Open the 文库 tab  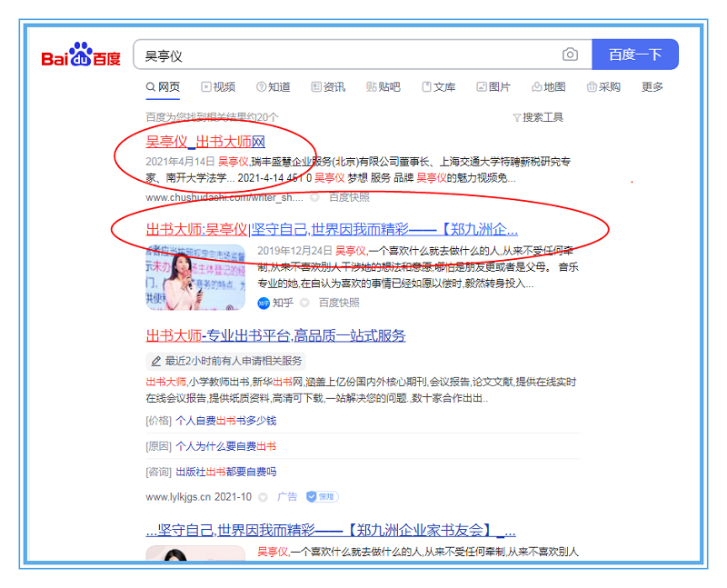pyautogui.click(x=439, y=87)
